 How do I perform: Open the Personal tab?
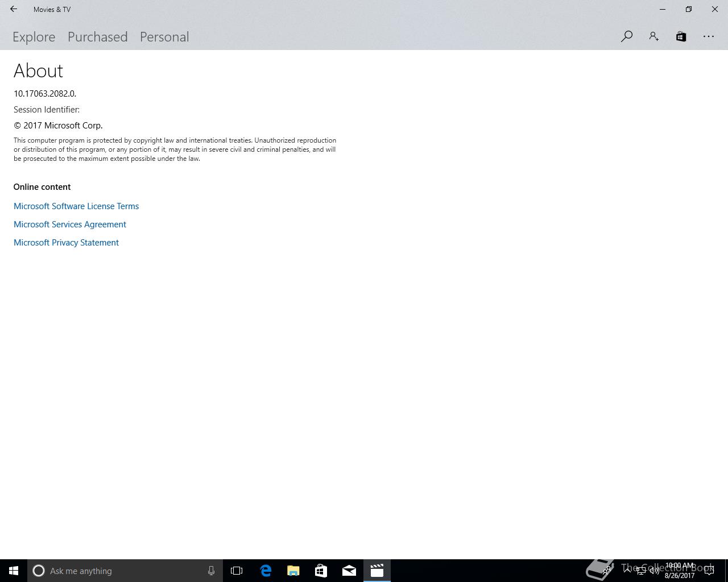[164, 37]
